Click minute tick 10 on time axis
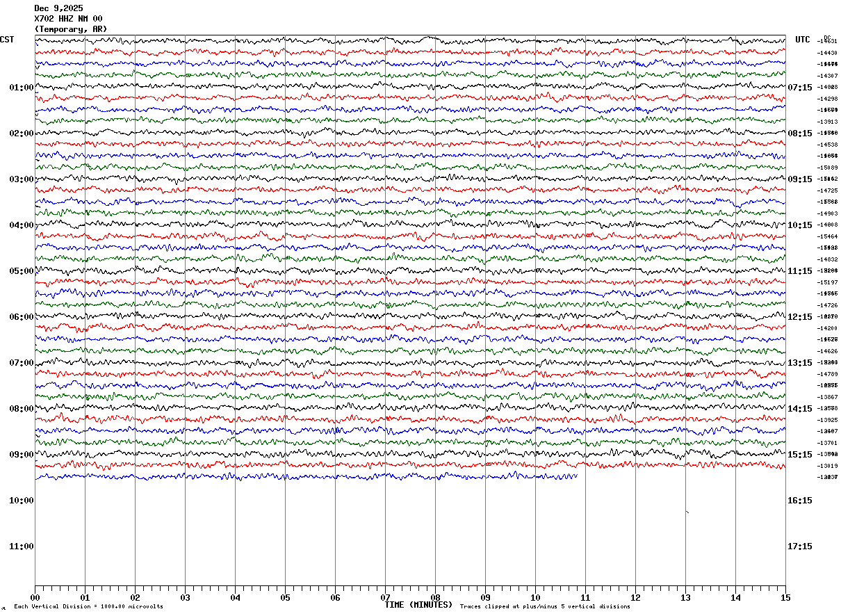 (x=535, y=598)
